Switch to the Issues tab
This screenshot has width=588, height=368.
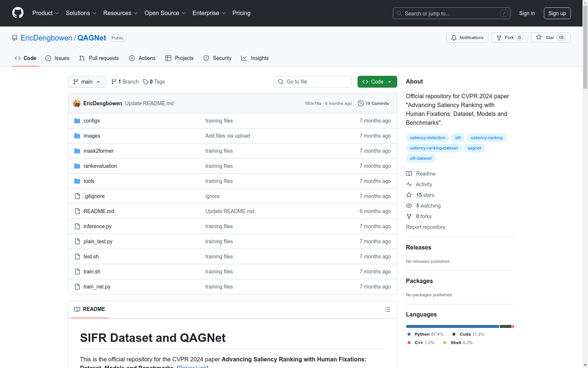(57, 58)
